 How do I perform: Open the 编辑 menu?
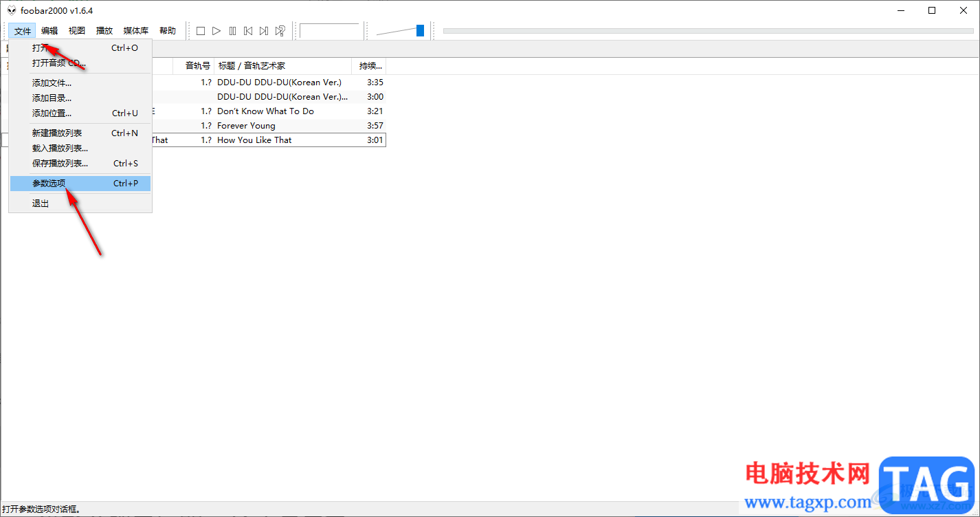[x=49, y=31]
